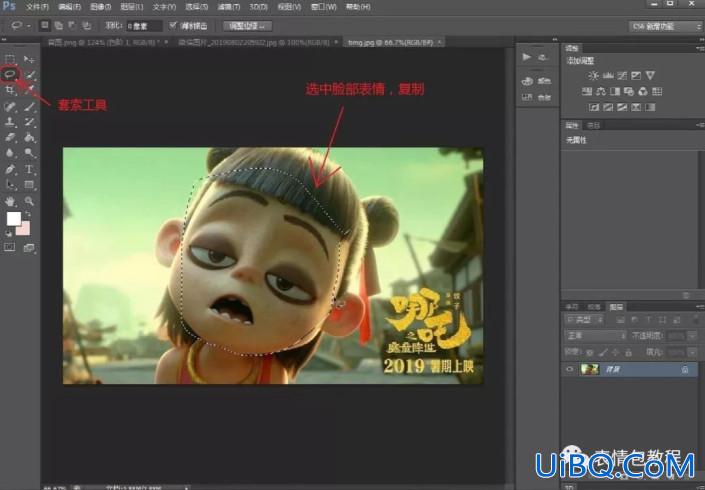Click the foreground color swatch

pos(13,219)
